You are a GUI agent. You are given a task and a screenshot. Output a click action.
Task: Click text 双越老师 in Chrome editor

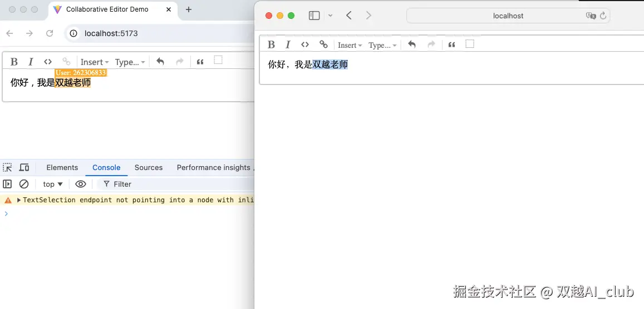(73, 83)
